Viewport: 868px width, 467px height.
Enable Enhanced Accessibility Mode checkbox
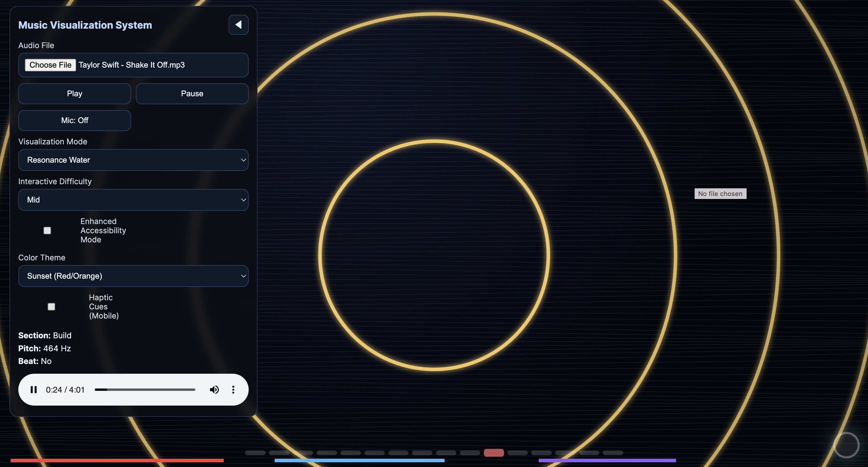click(x=47, y=231)
